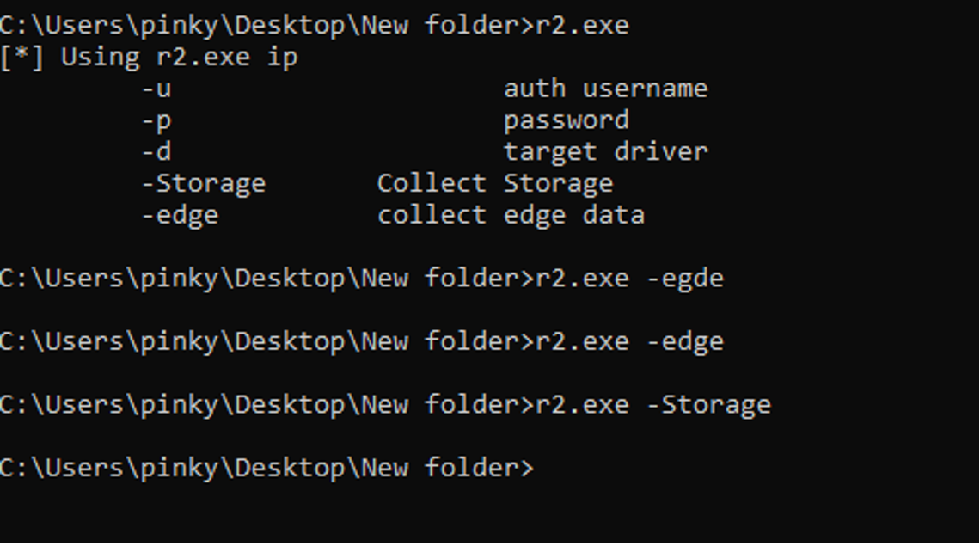The width and height of the screenshot is (980, 546).
Task: Click the executed "r2.exe -edge" command
Action: 629,341
